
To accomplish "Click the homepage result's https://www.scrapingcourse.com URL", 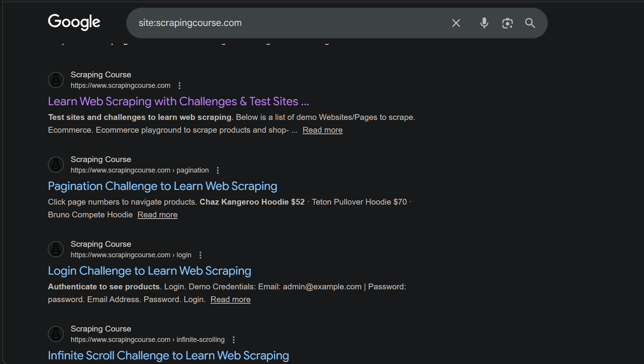I will tap(121, 85).
